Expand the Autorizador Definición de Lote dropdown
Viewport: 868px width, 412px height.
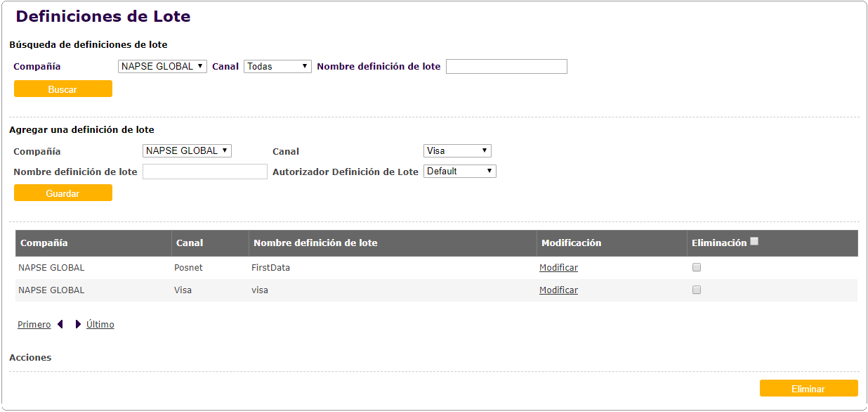click(x=459, y=171)
